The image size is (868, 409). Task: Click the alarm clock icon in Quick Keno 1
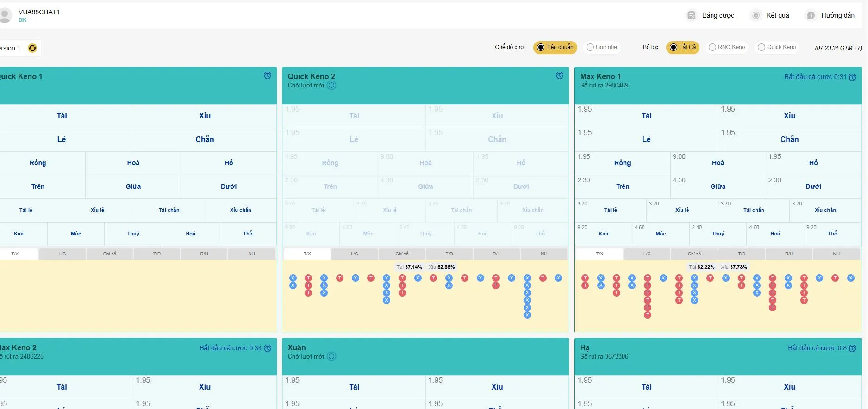click(268, 76)
